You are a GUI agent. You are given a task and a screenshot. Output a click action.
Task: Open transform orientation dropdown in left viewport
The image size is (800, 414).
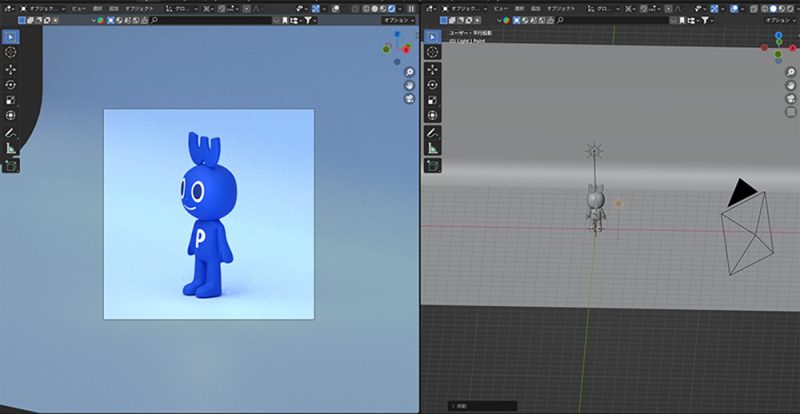coord(182,9)
